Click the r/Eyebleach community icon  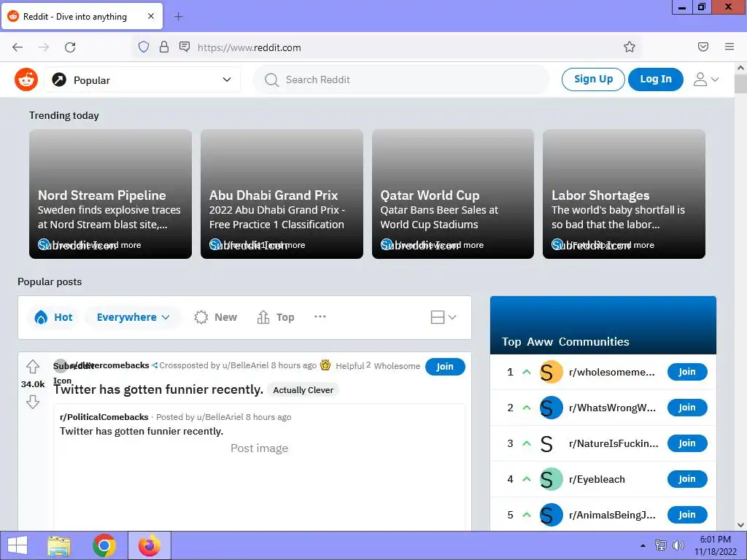click(x=551, y=479)
